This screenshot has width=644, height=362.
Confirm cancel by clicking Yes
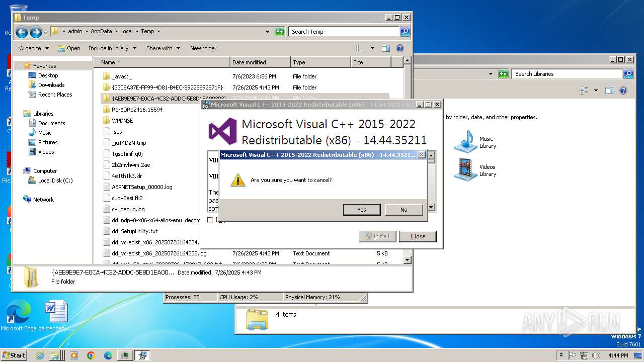[362, 210]
